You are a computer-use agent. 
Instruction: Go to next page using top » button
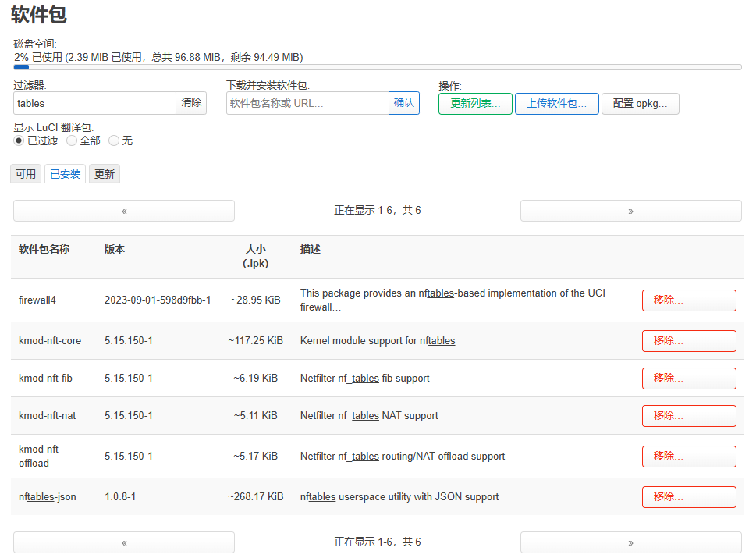pyautogui.click(x=630, y=211)
